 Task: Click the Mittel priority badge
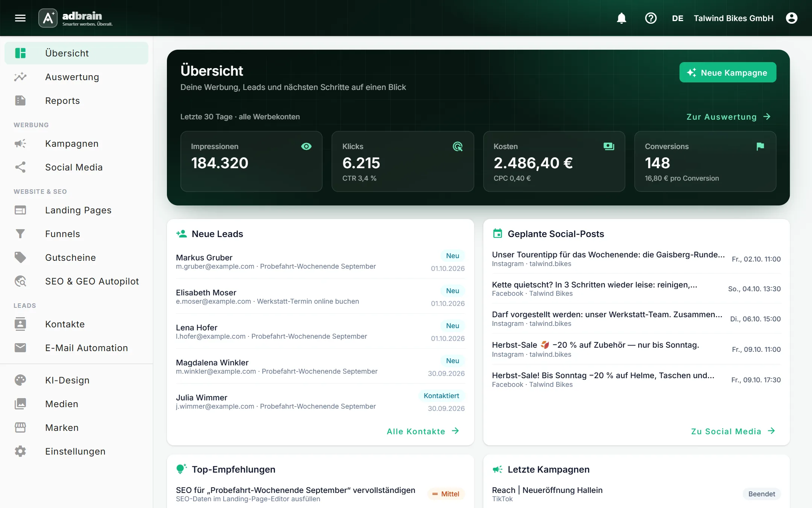[x=446, y=494]
